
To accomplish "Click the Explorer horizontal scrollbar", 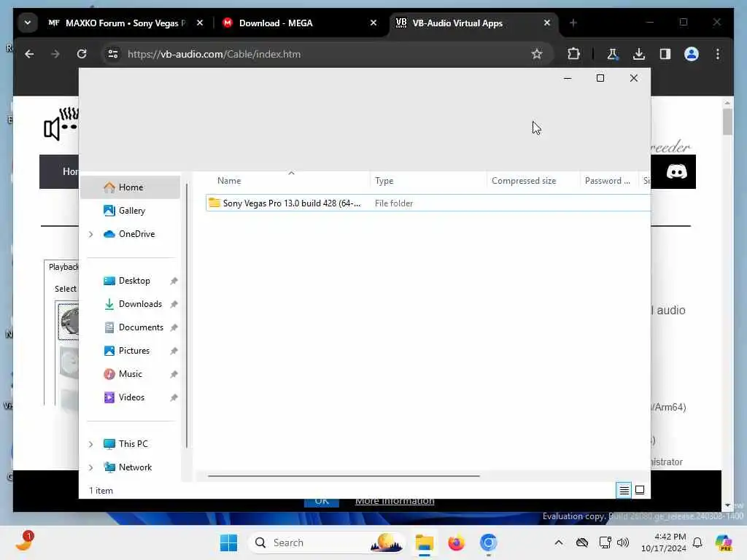I will click(x=344, y=475).
